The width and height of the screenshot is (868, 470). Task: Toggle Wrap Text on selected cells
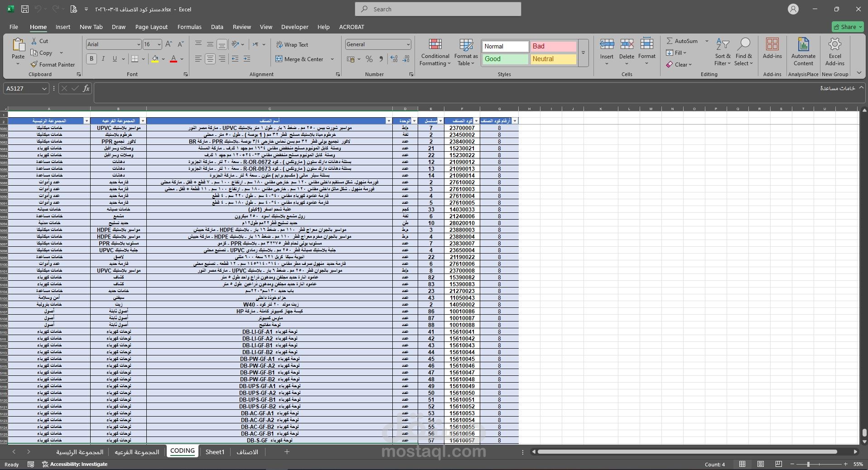coord(292,45)
